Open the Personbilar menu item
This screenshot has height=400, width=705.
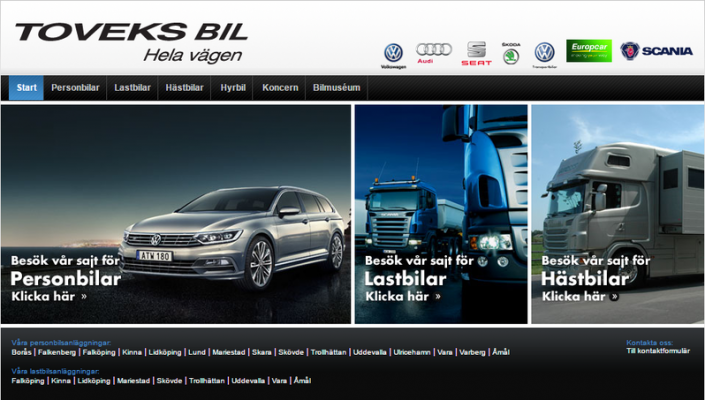pyautogui.click(x=75, y=88)
